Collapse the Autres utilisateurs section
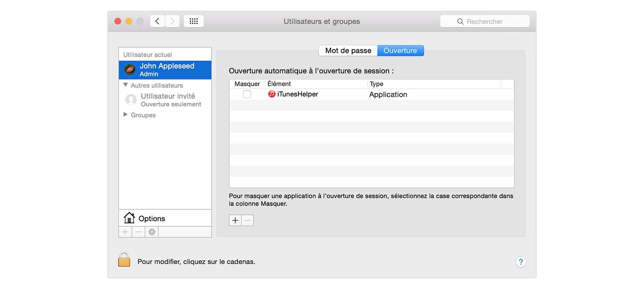Screen dimensions: 644x289 (125, 85)
